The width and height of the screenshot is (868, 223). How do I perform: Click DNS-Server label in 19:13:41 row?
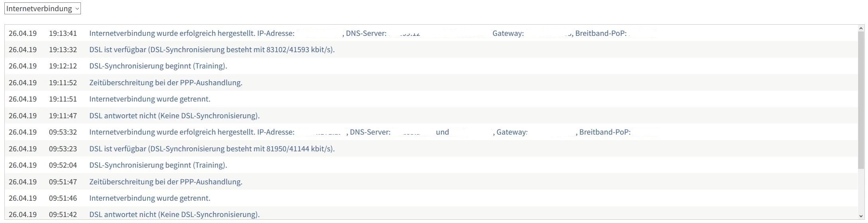point(366,33)
